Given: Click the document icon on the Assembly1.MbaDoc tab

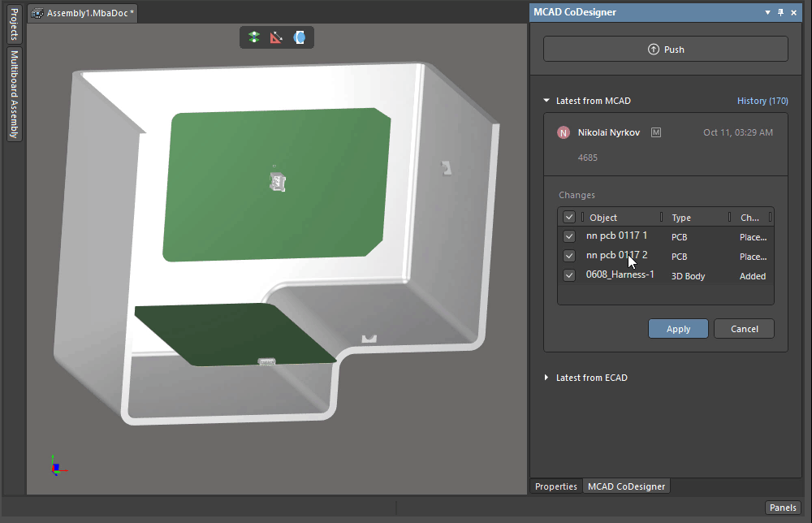Looking at the screenshot, I should tap(37, 13).
